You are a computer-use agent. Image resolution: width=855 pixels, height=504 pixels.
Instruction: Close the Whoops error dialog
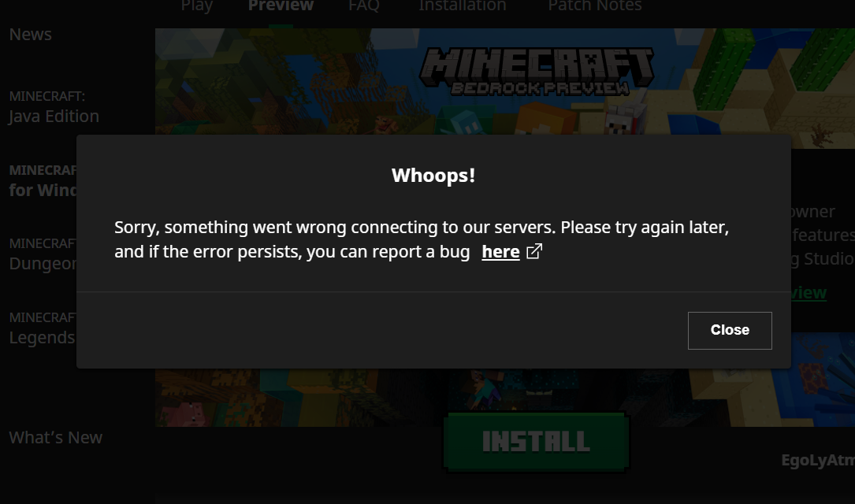tap(730, 330)
